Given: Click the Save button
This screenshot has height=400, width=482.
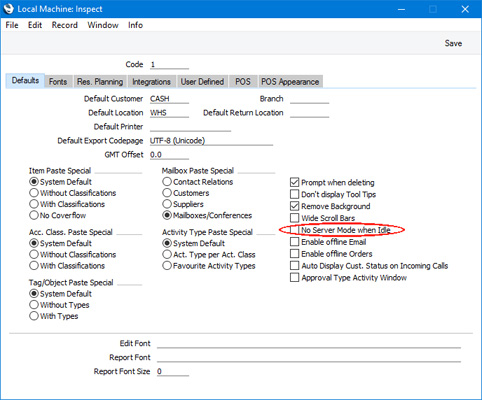Looking at the screenshot, I should pyautogui.click(x=453, y=43).
